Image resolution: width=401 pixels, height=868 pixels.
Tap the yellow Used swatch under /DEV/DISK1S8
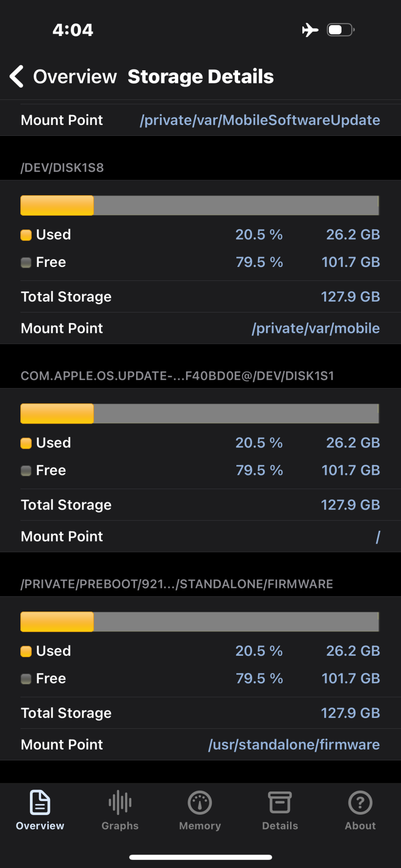[26, 235]
